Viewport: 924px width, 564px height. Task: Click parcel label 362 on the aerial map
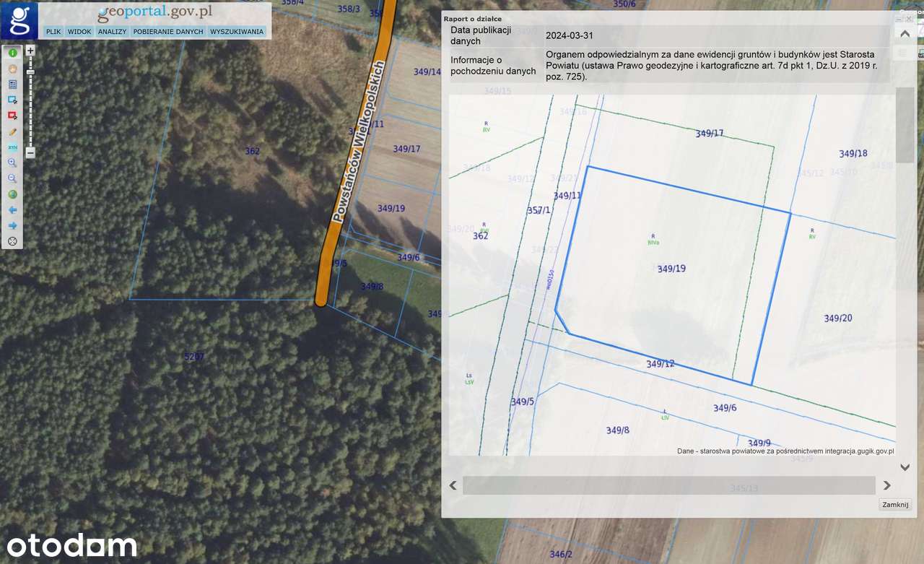pyautogui.click(x=252, y=151)
